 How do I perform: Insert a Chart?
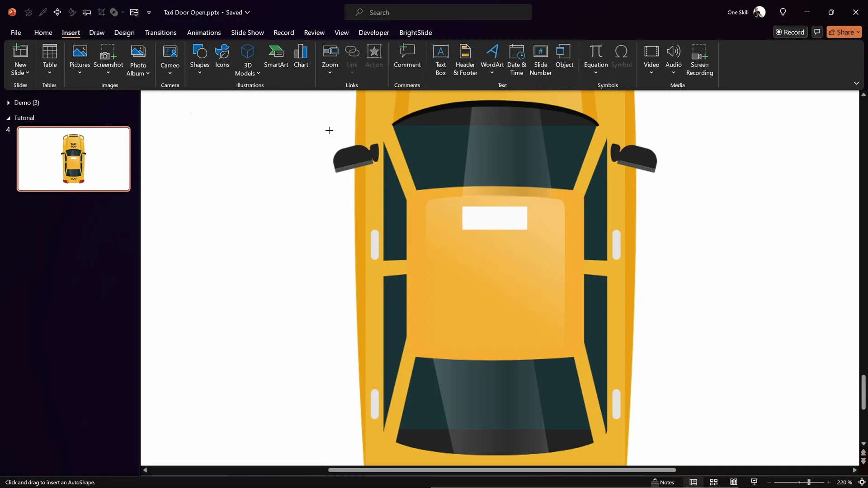301,56
